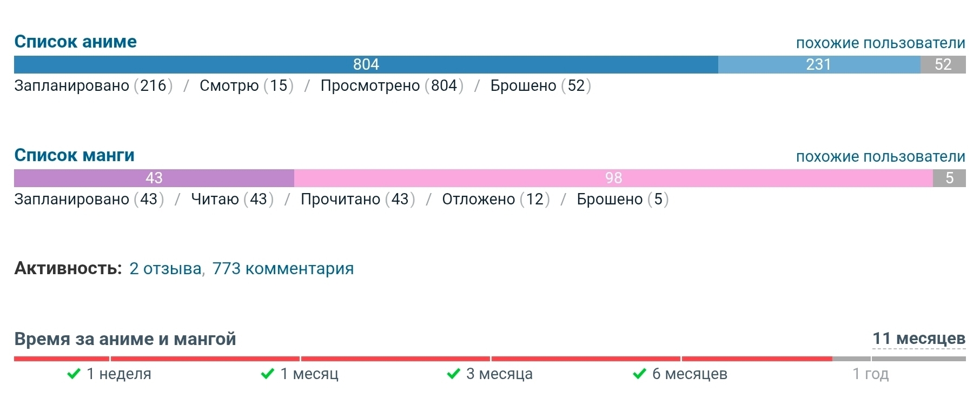This screenshot has width=980, height=411.
Task: Open the Брошено (52) anime list
Action: click(540, 85)
